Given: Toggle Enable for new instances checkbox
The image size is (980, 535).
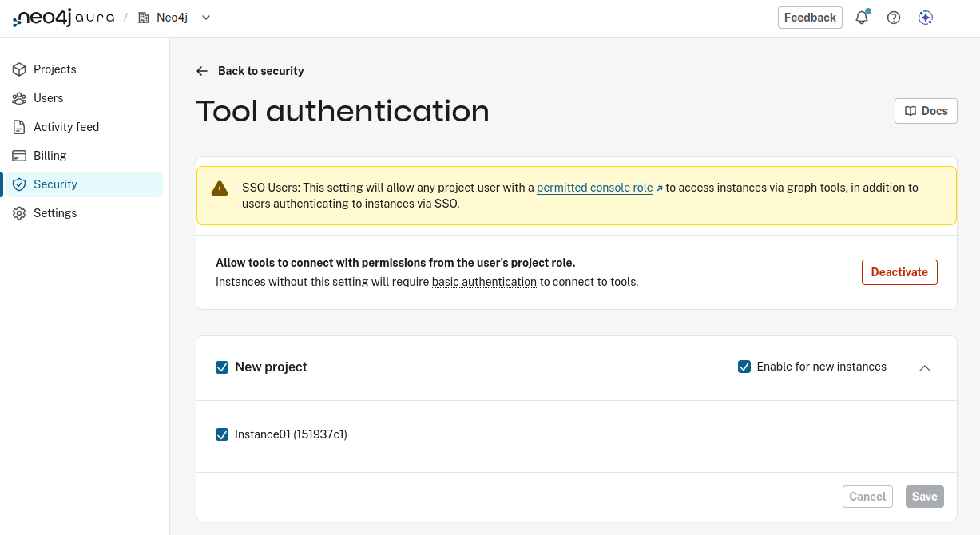Looking at the screenshot, I should pos(744,367).
